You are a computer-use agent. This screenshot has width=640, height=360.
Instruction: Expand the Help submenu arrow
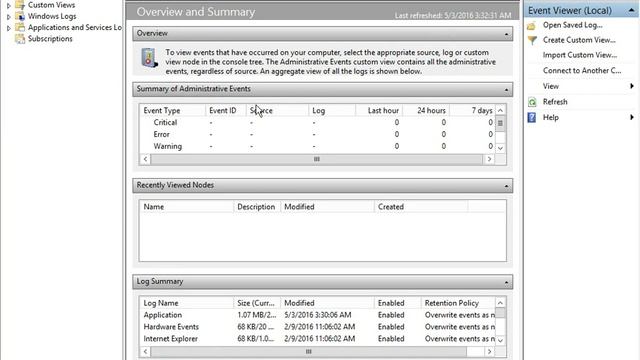coord(631,117)
